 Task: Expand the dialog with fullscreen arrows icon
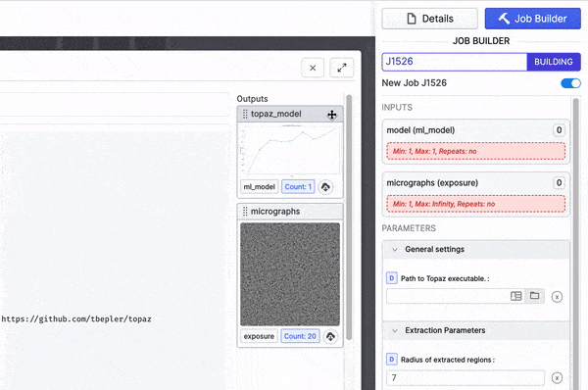click(x=342, y=68)
